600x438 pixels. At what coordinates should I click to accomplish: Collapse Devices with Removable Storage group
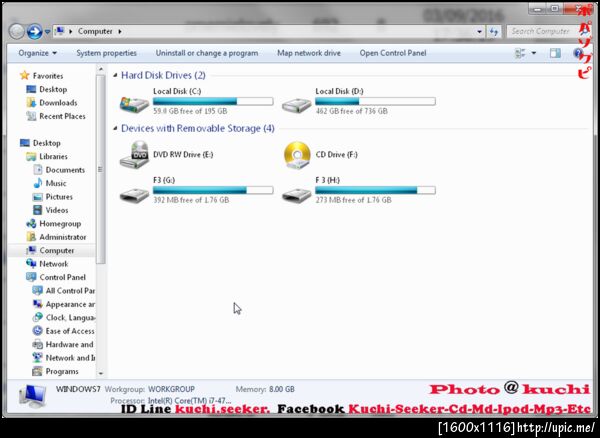click(x=115, y=129)
